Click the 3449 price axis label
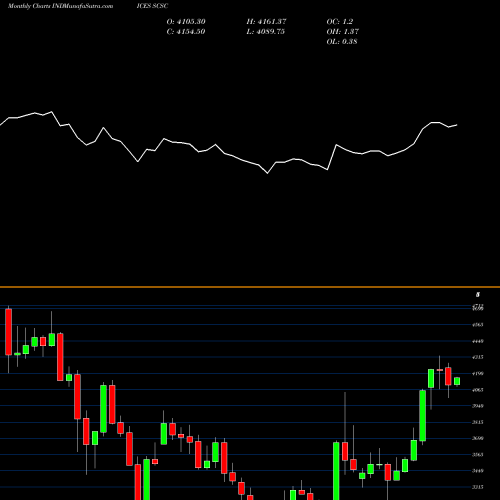500x500 pixels. [478, 471]
